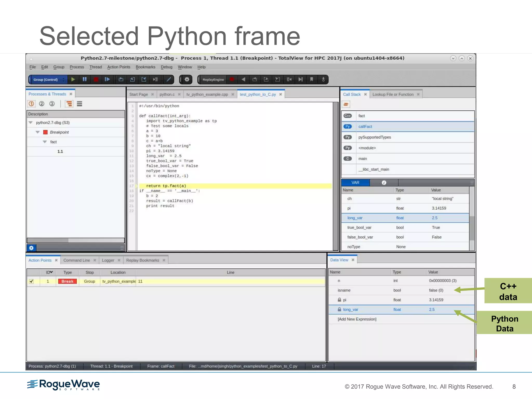Viewport: 532px width, 399px height.
Task: Open the Action Points menu
Action: tap(118, 67)
